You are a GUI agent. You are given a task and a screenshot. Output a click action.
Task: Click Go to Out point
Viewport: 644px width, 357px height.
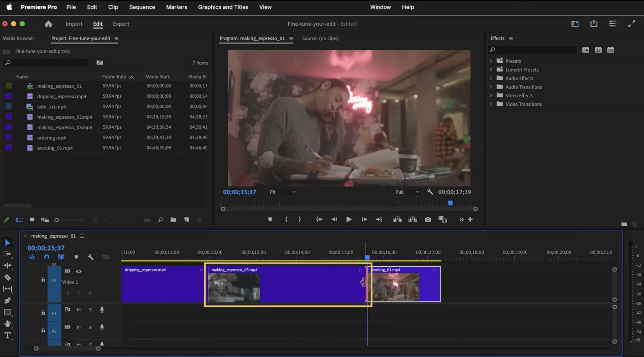[x=379, y=220]
